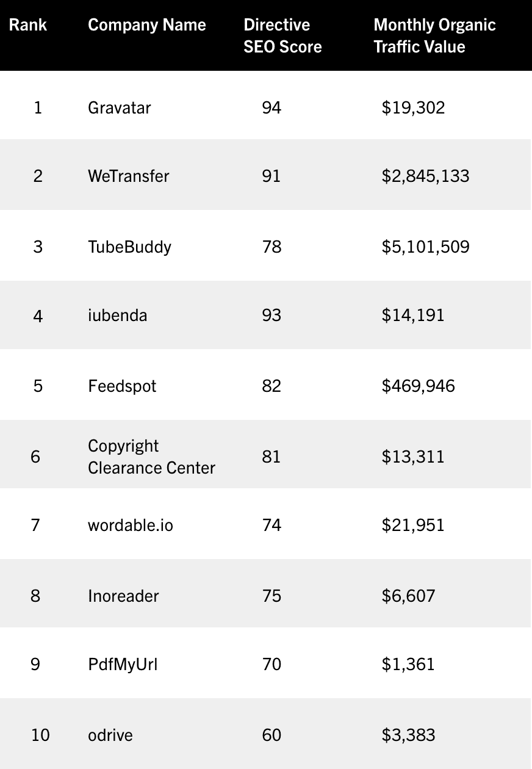Click Copyright Clearance Center entry
Screen dimensions: 532x769
[x=152, y=457]
